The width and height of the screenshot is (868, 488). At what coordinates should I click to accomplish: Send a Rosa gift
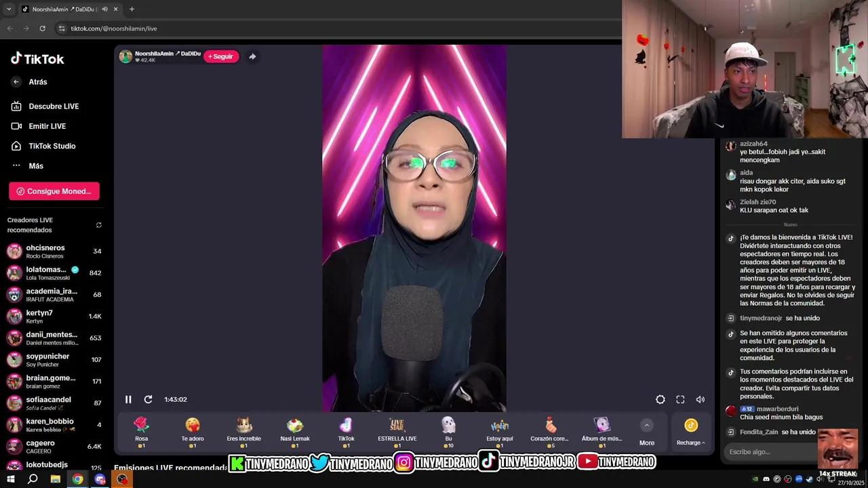(x=141, y=432)
